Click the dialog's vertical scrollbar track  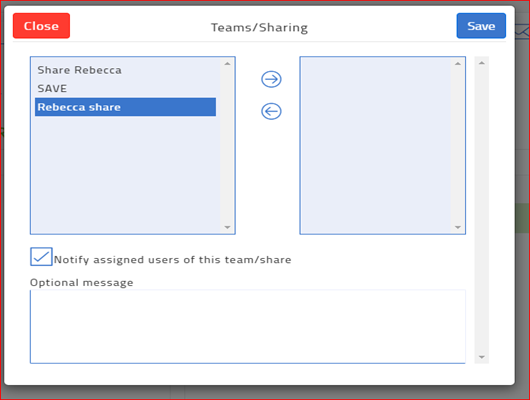point(482,210)
